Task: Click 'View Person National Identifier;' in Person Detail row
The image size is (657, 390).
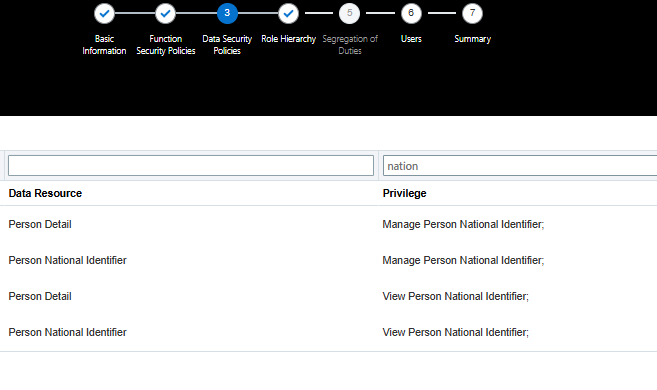Action: (455, 296)
